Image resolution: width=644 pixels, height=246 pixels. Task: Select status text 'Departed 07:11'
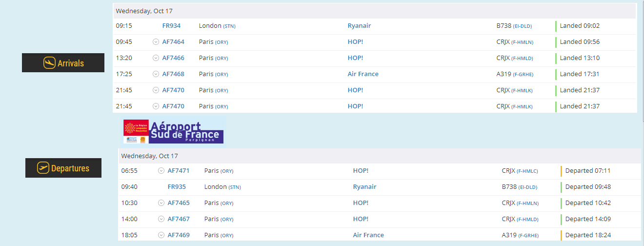588,171
